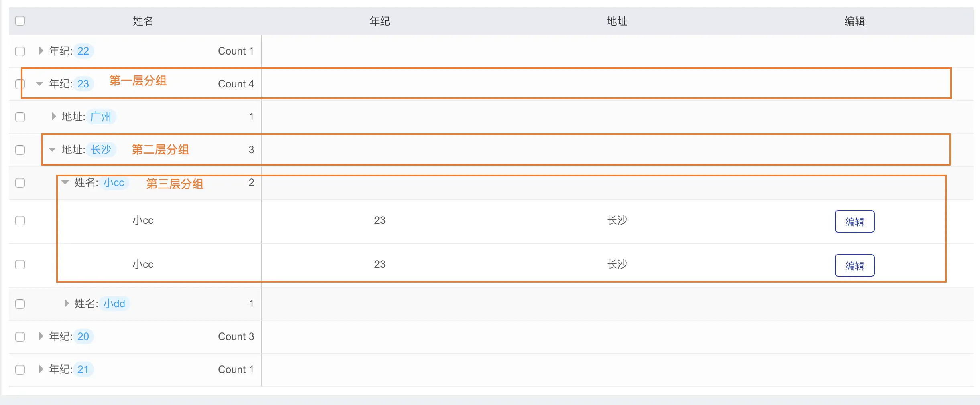This screenshot has height=405, width=980.
Task: Click the 姓名 column header
Action: (143, 21)
